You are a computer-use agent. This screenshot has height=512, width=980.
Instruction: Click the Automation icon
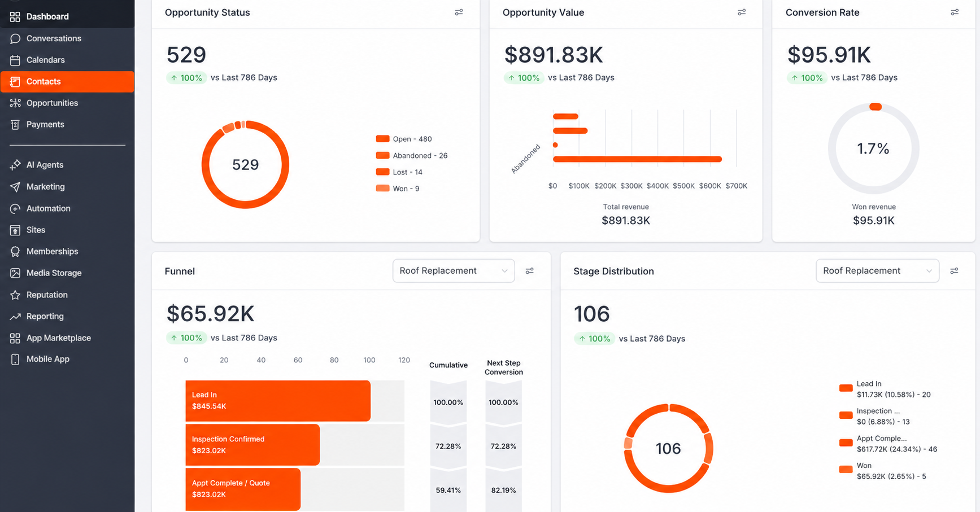(x=15, y=208)
